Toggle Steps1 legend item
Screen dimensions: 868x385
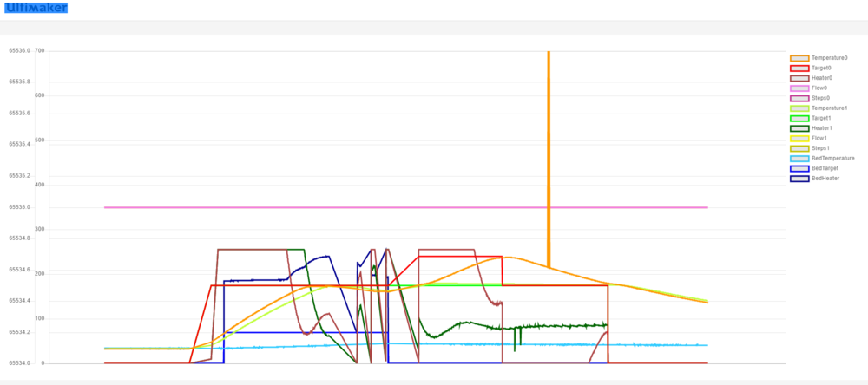click(810, 148)
